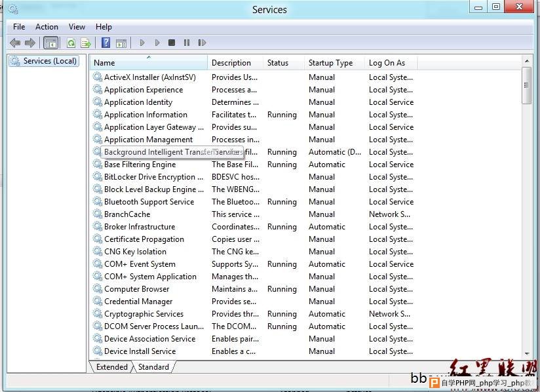The height and width of the screenshot is (392, 540).
Task: Click the Stop Service square icon
Action: click(x=172, y=43)
